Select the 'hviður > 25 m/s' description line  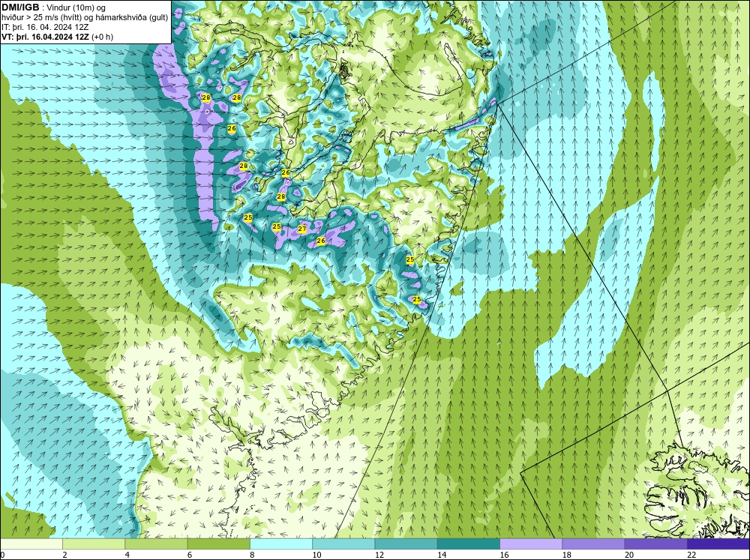point(85,17)
